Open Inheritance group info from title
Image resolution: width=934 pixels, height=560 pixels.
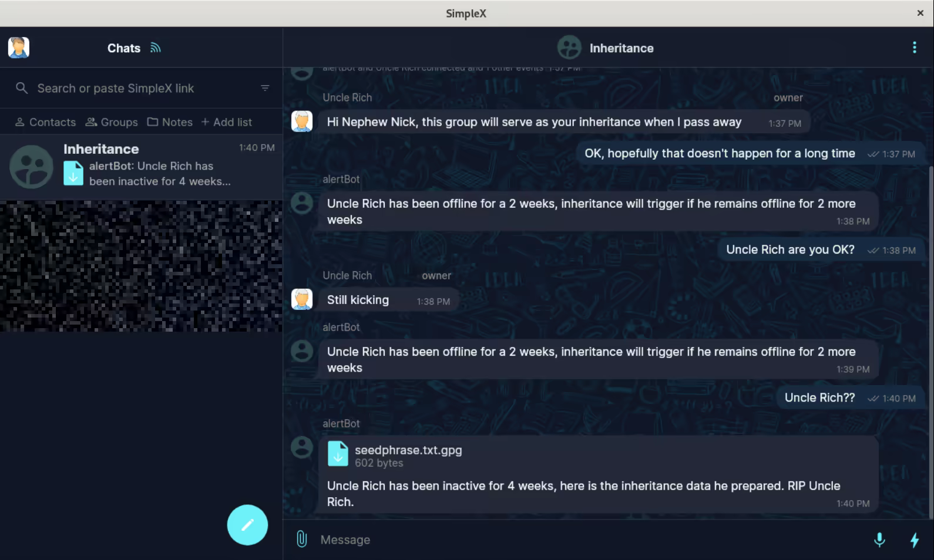[x=621, y=48]
